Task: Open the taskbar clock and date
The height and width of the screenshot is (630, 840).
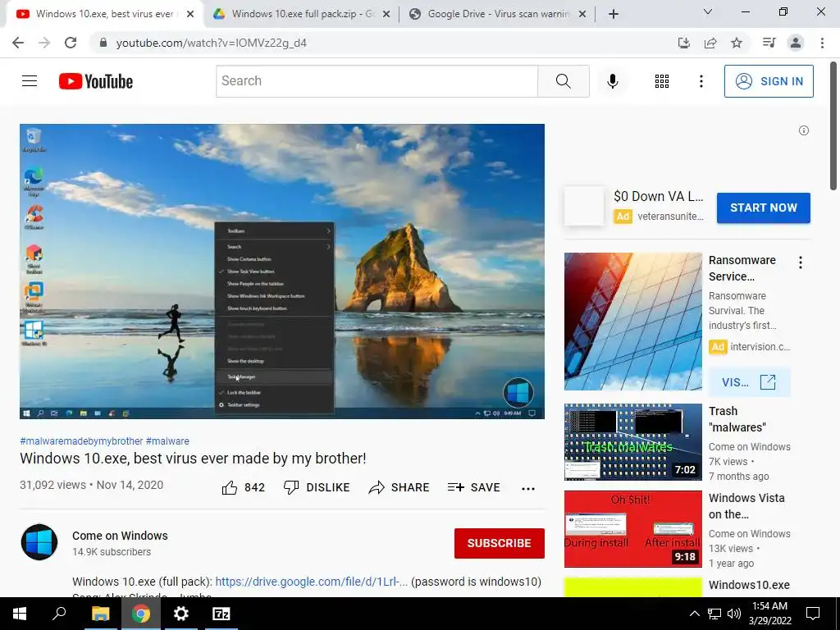Action: tap(769, 614)
